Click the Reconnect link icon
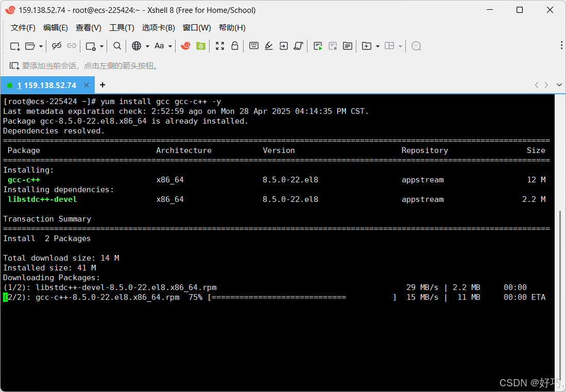 (72, 46)
